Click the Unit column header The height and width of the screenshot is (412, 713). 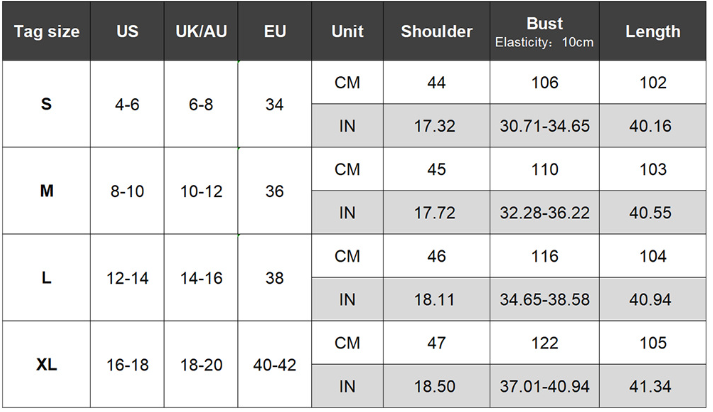[x=347, y=32]
